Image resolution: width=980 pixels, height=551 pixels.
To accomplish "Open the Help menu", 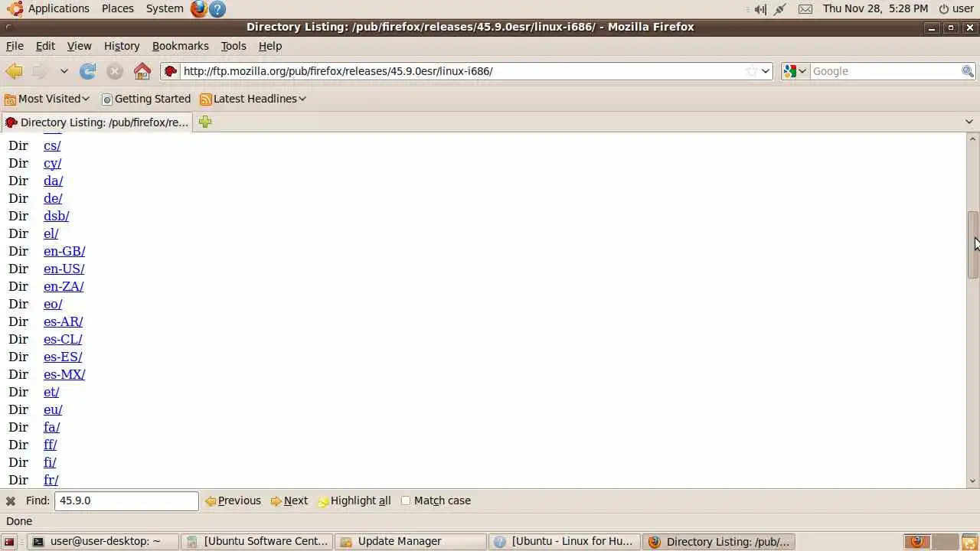I will 270,46.
